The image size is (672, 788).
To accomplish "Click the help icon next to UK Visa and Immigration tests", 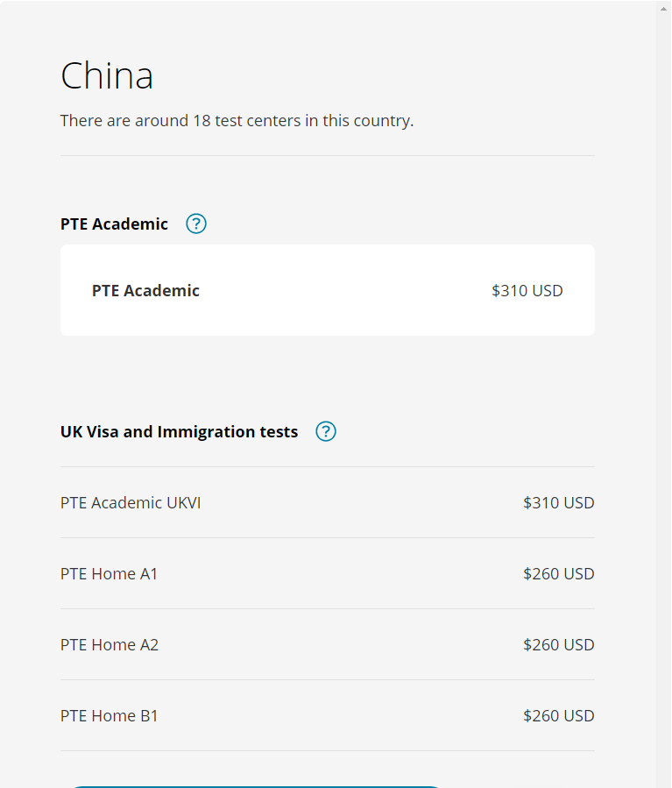I will click(x=325, y=431).
